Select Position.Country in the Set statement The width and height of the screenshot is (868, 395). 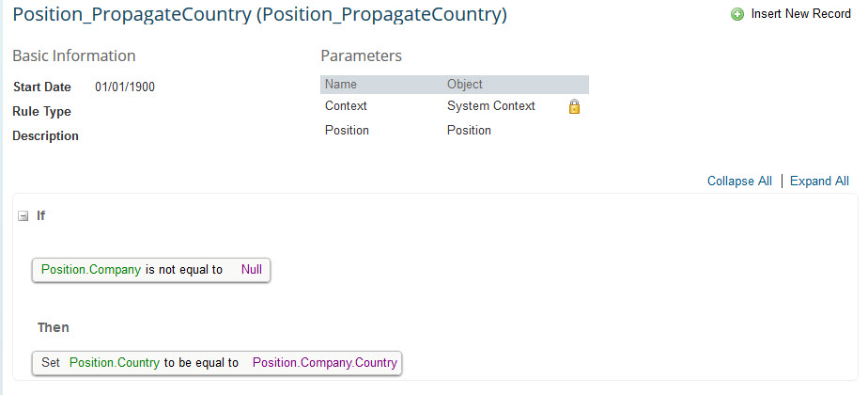(x=115, y=363)
